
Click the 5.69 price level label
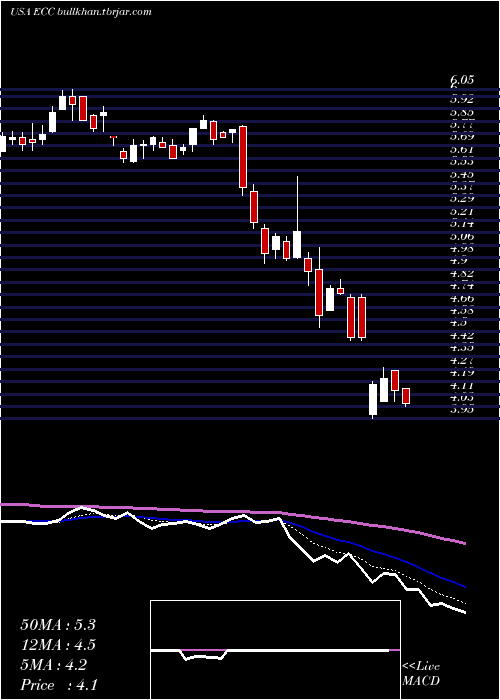click(x=462, y=137)
